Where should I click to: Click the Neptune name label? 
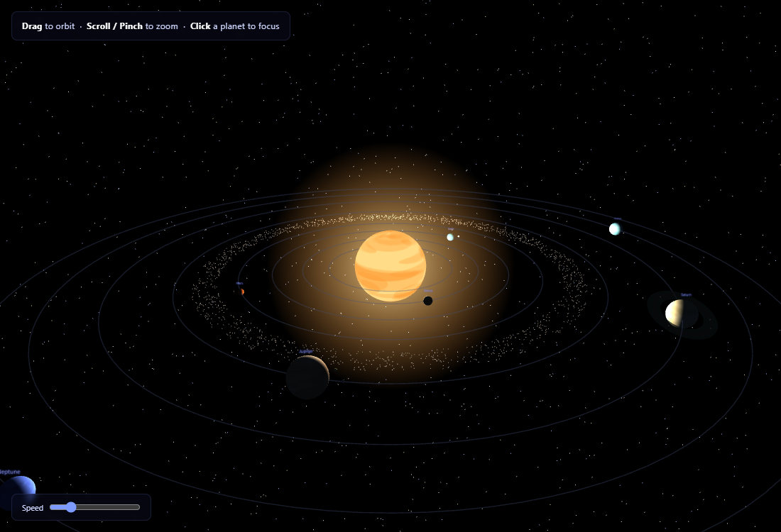[10, 471]
